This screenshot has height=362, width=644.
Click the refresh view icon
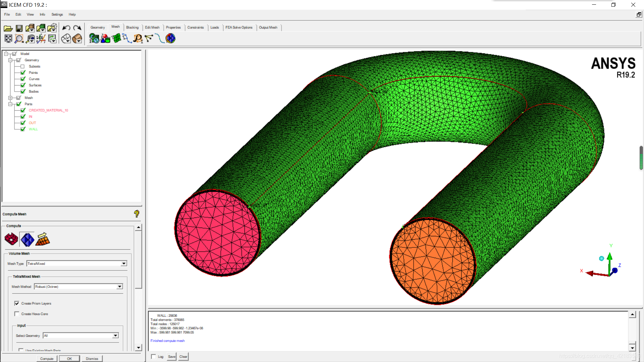tap(52, 39)
